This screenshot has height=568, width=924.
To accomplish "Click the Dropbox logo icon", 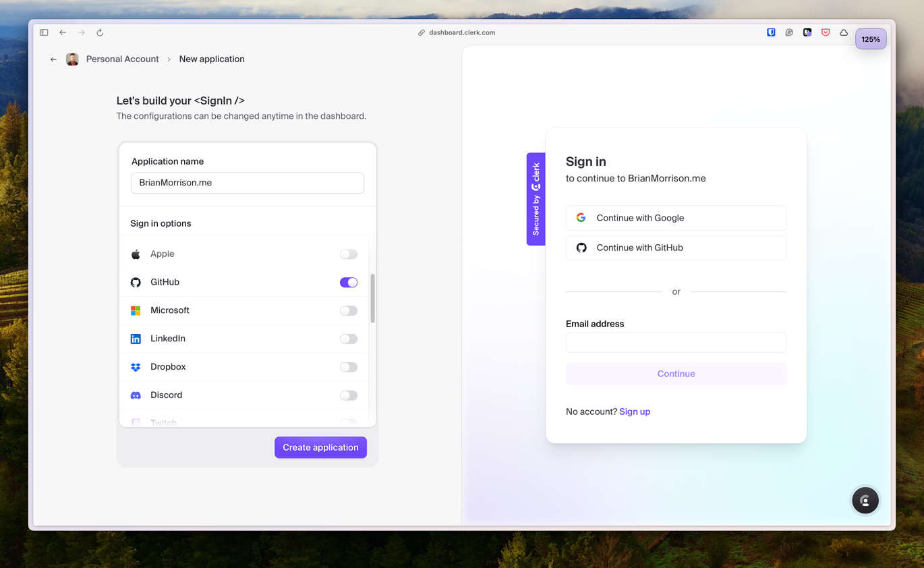I will (x=136, y=368).
